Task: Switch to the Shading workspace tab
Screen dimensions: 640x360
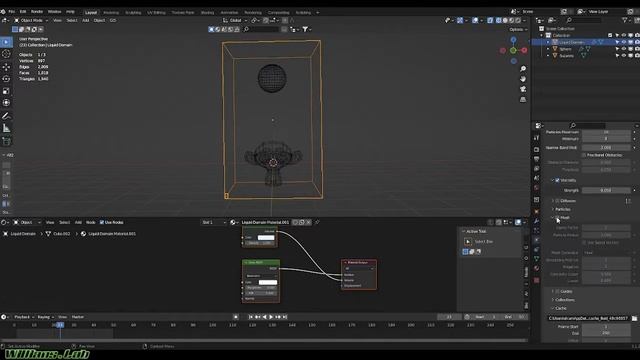Action: tap(207, 13)
